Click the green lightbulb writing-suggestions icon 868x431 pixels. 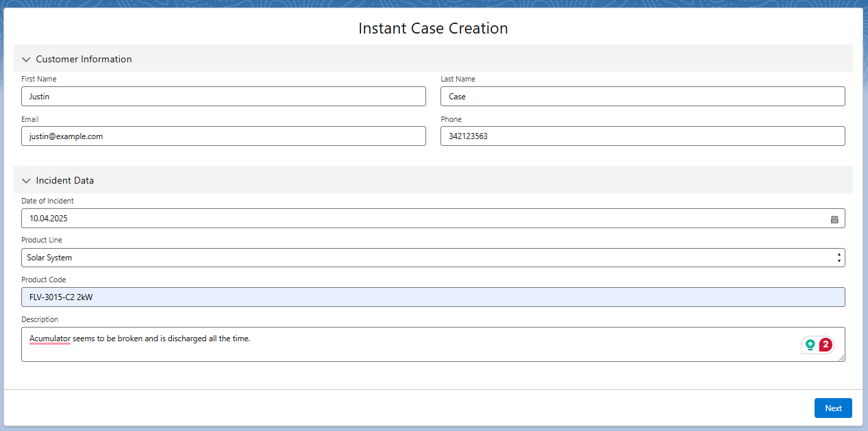point(810,345)
